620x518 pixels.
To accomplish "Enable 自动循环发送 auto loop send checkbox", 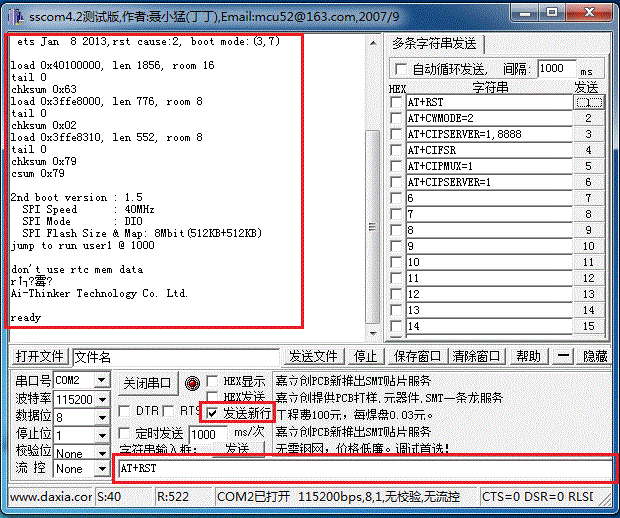I will click(400, 70).
